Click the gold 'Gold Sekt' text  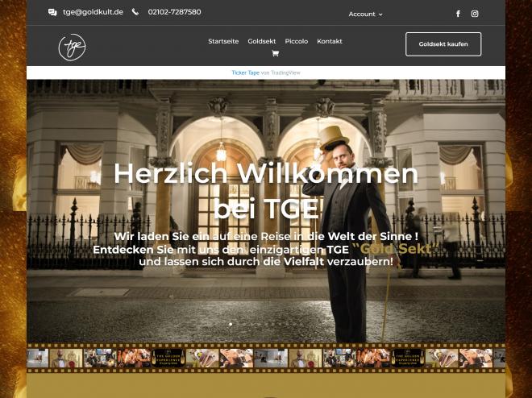(x=396, y=249)
